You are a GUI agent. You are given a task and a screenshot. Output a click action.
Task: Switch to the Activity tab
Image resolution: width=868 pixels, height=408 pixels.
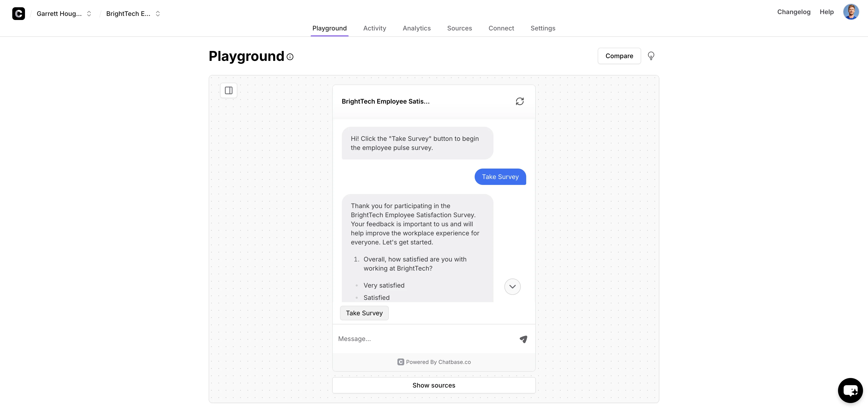click(374, 28)
